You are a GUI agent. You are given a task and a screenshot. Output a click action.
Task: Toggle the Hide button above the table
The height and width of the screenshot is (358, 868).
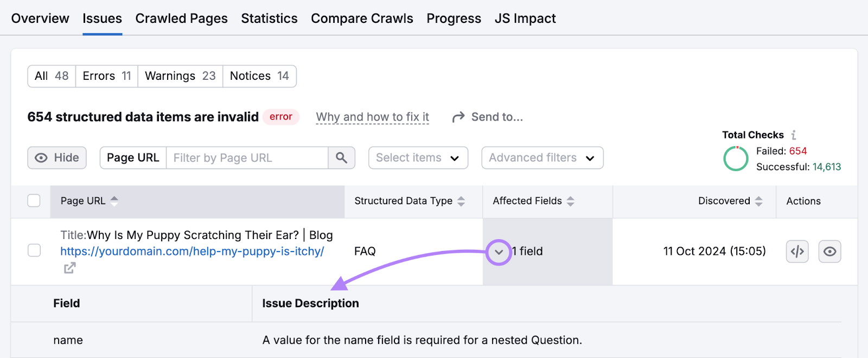(x=56, y=158)
